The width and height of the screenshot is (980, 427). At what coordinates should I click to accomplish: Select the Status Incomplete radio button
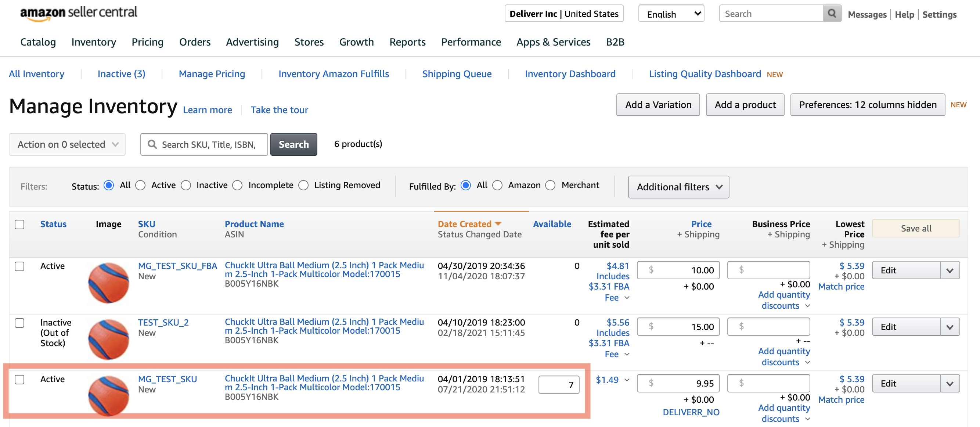237,185
